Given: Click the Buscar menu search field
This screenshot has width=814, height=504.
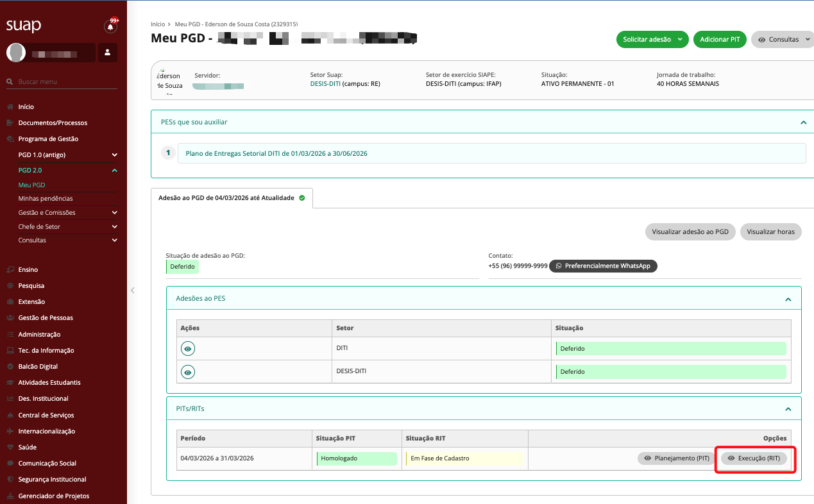Looking at the screenshot, I should (x=64, y=82).
